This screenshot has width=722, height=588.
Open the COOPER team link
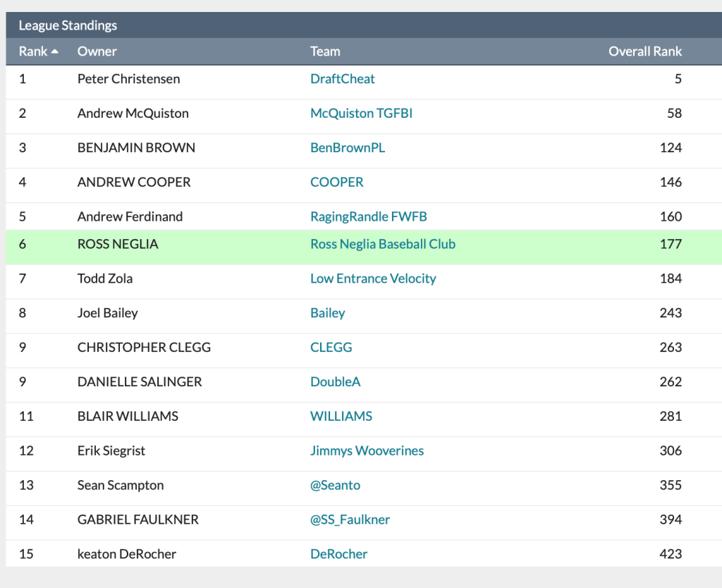pos(337,183)
